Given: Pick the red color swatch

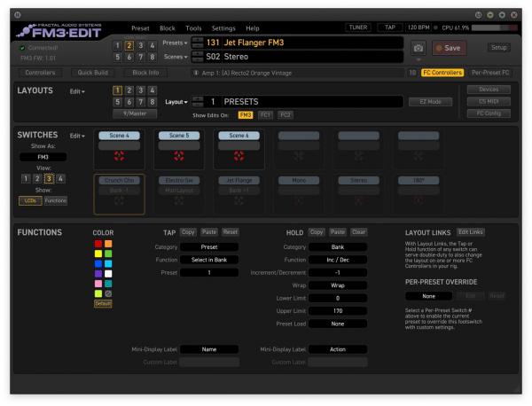Looking at the screenshot, I should click(x=98, y=244).
